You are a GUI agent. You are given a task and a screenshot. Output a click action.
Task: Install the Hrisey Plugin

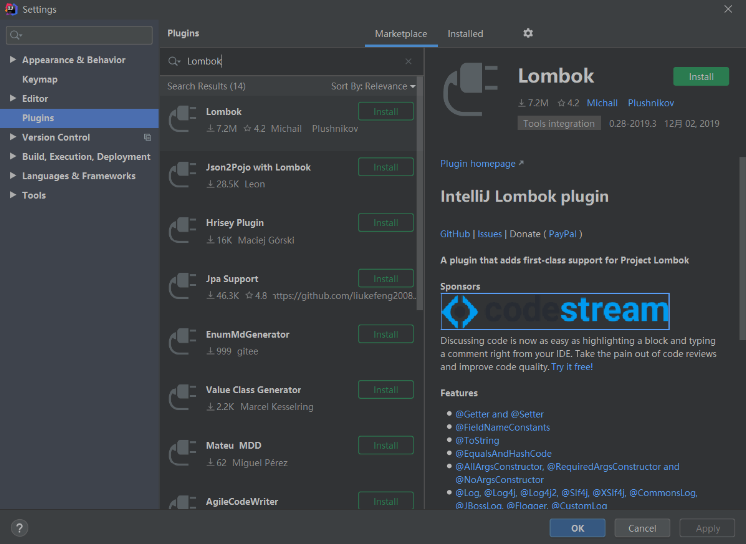385,223
